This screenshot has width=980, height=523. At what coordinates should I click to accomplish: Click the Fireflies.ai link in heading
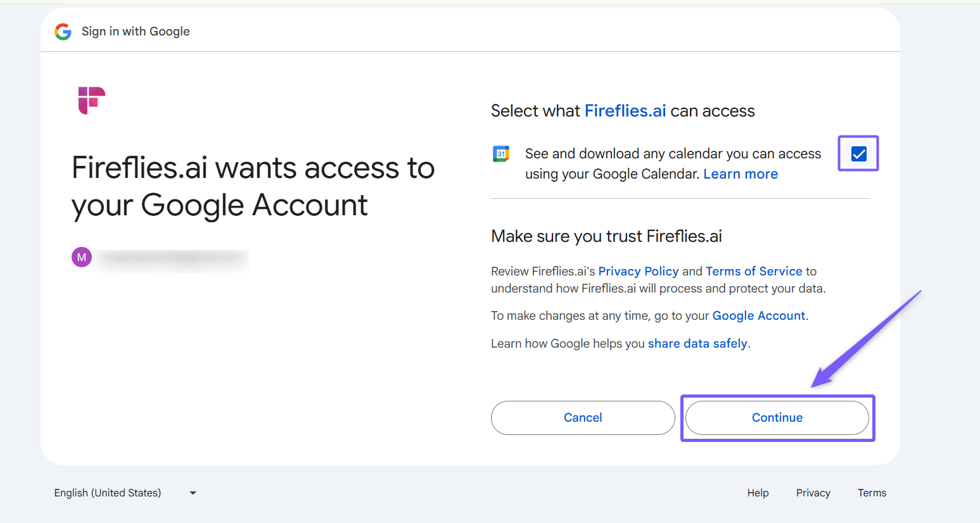pyautogui.click(x=625, y=111)
